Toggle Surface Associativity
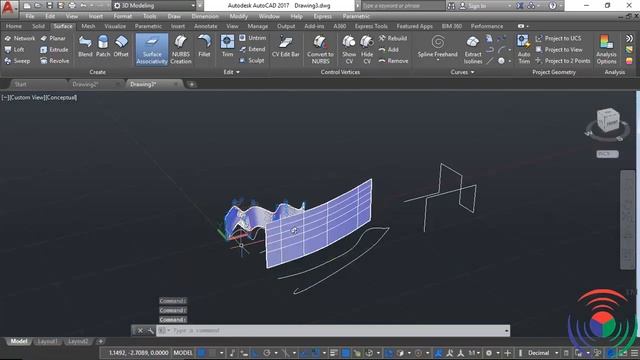Image resolution: width=640 pixels, height=360 pixels. pyautogui.click(x=152, y=49)
